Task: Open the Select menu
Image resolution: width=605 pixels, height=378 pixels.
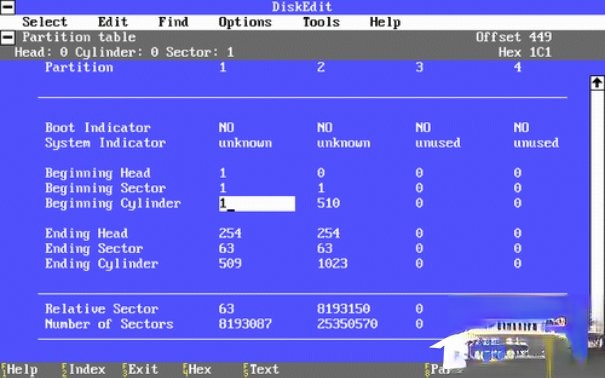Action: pyautogui.click(x=45, y=22)
